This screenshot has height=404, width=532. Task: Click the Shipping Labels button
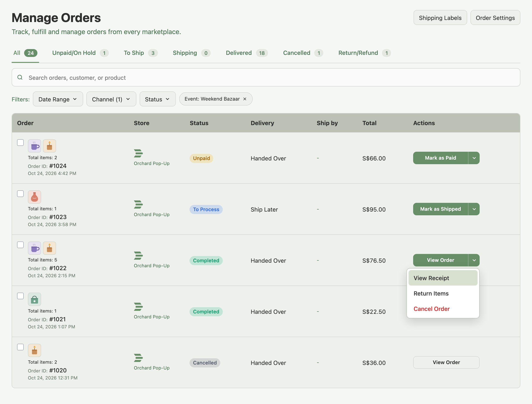(440, 17)
